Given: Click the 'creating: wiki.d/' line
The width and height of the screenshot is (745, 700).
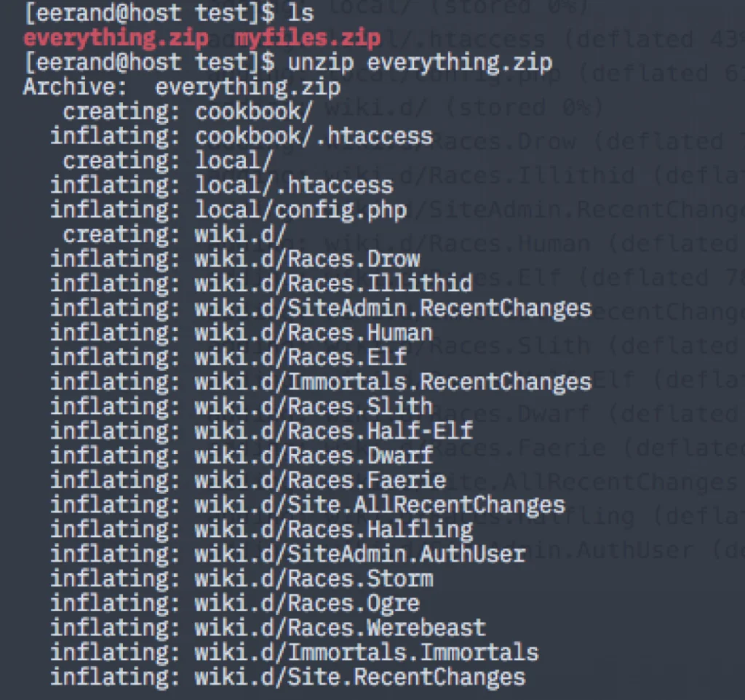Looking at the screenshot, I should click(x=175, y=234).
